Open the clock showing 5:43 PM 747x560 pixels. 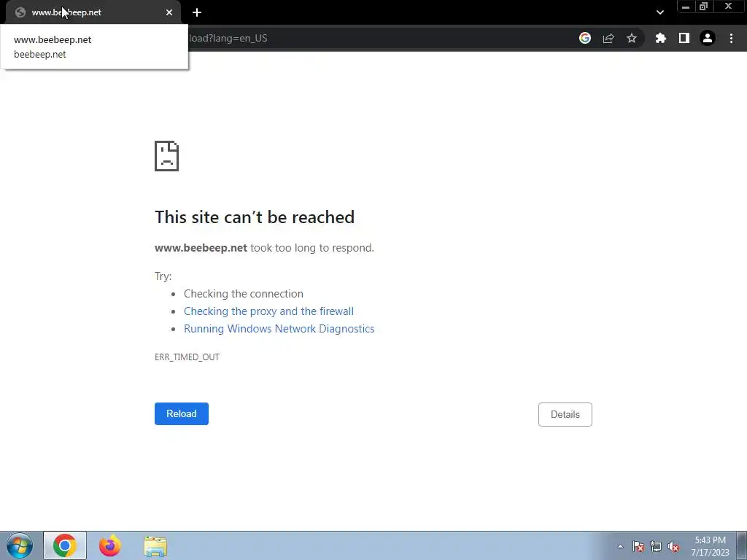711,546
